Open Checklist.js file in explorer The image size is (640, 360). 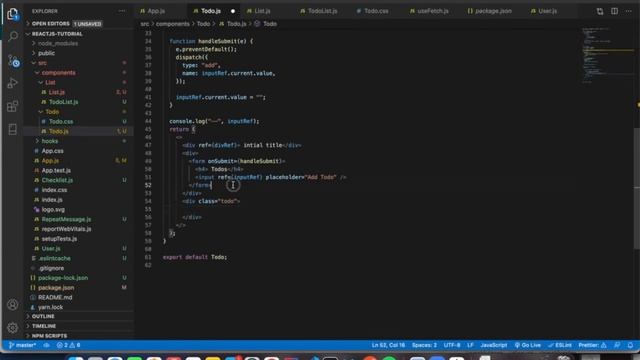click(x=57, y=180)
